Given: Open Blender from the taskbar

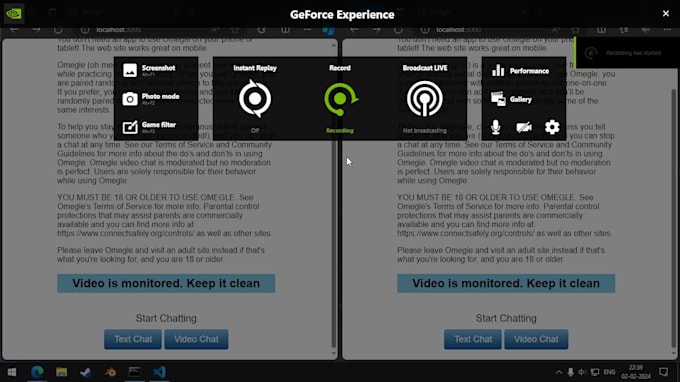Looking at the screenshot, I should pyautogui.click(x=110, y=372).
